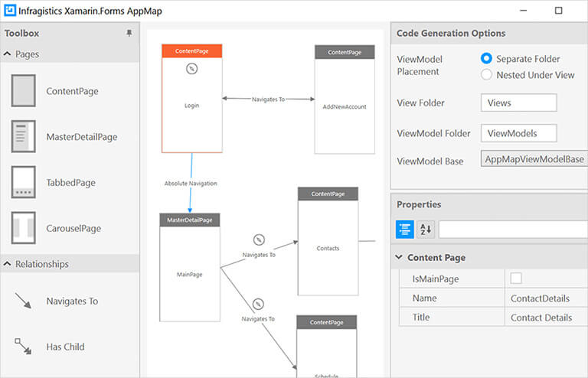This screenshot has height=378, width=588.
Task: Click link icon above Login page label
Action: coord(191,69)
